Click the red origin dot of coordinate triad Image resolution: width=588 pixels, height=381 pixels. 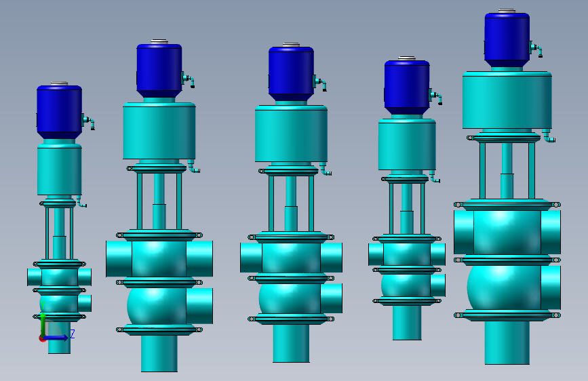point(42,338)
